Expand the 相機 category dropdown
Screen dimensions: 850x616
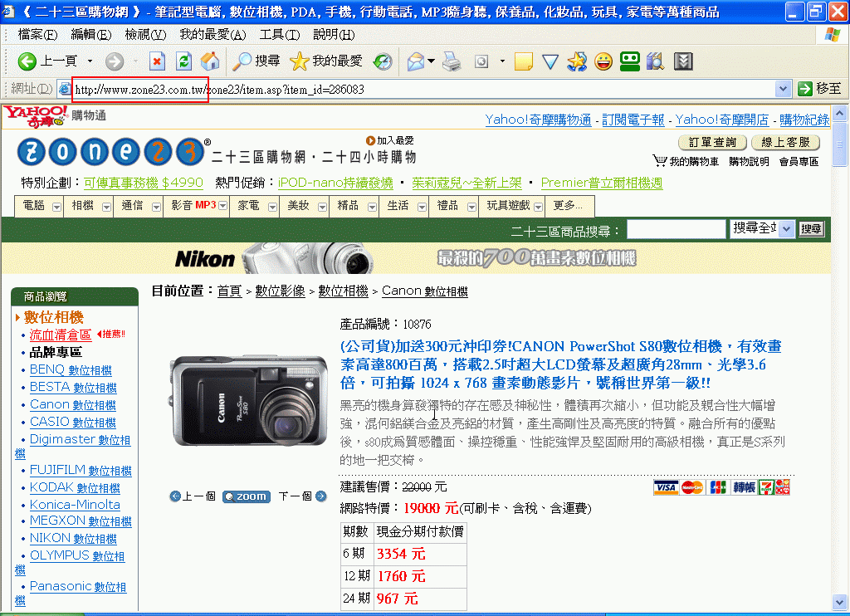106,207
